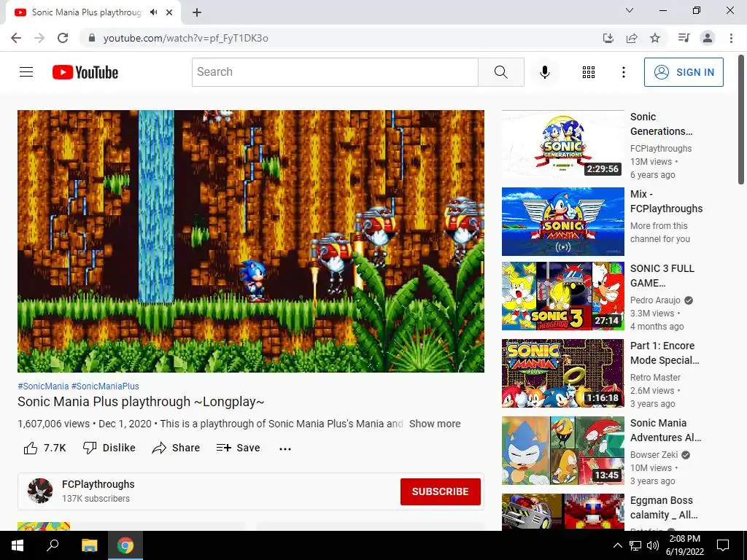The image size is (747, 560).
Task: Open the #SonicMania hashtag link
Action: click(x=43, y=386)
